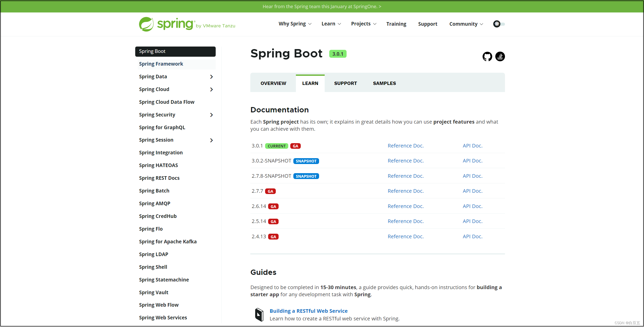Expand the Spring Session sidebar entry
Image resolution: width=644 pixels, height=327 pixels.
coord(212,140)
